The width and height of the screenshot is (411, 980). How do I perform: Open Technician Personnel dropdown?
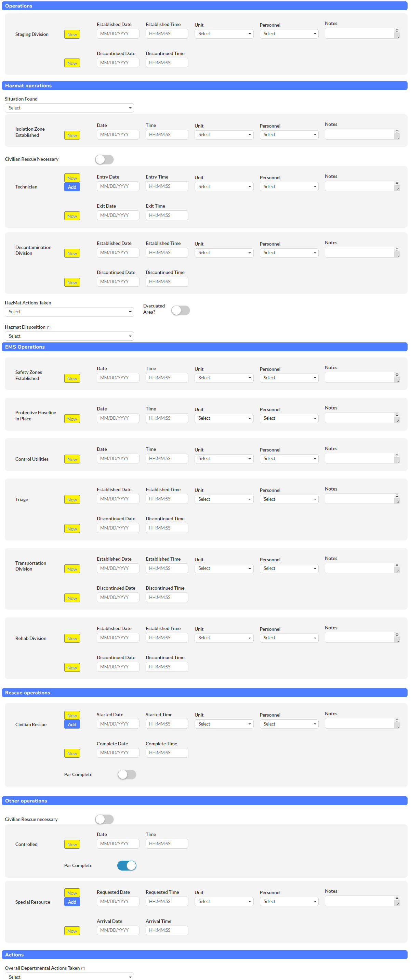[x=289, y=186]
